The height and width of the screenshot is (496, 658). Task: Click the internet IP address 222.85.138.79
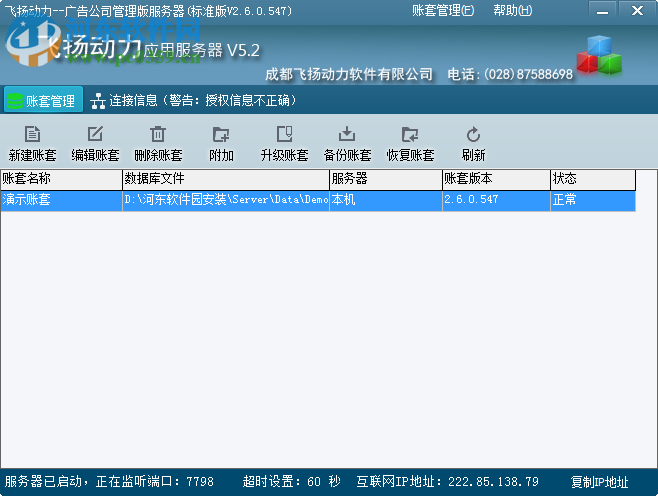pyautogui.click(x=493, y=482)
